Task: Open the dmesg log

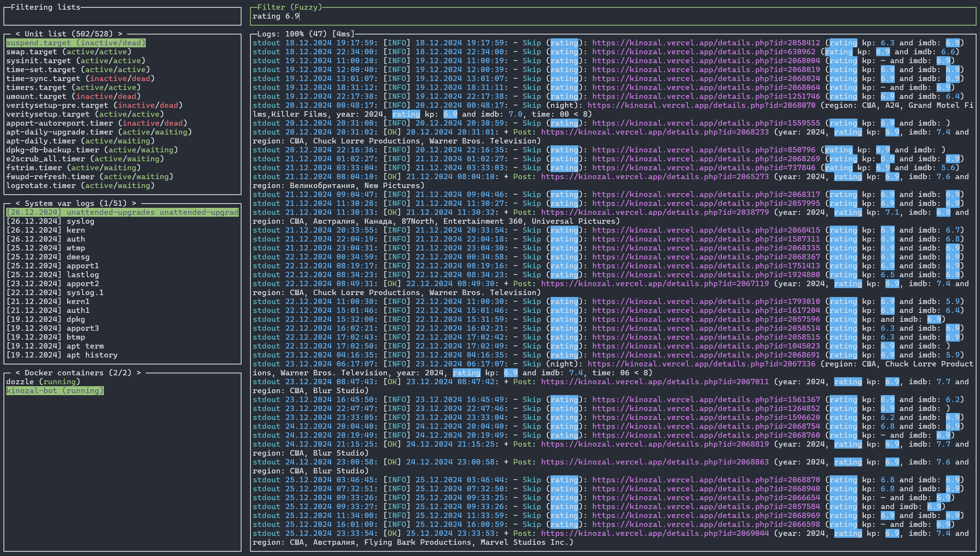Action: click(x=48, y=257)
